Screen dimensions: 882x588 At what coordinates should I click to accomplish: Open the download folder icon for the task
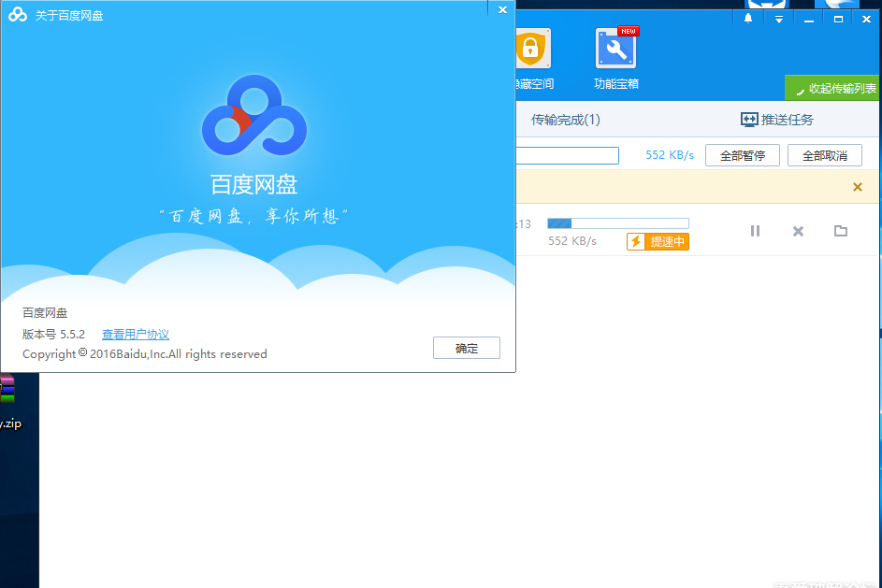pyautogui.click(x=840, y=231)
